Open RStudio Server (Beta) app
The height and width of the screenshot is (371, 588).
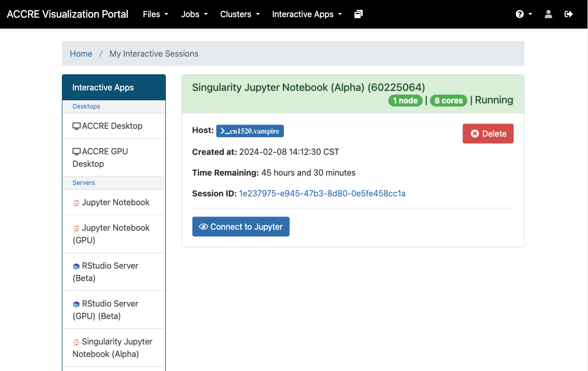110,272
